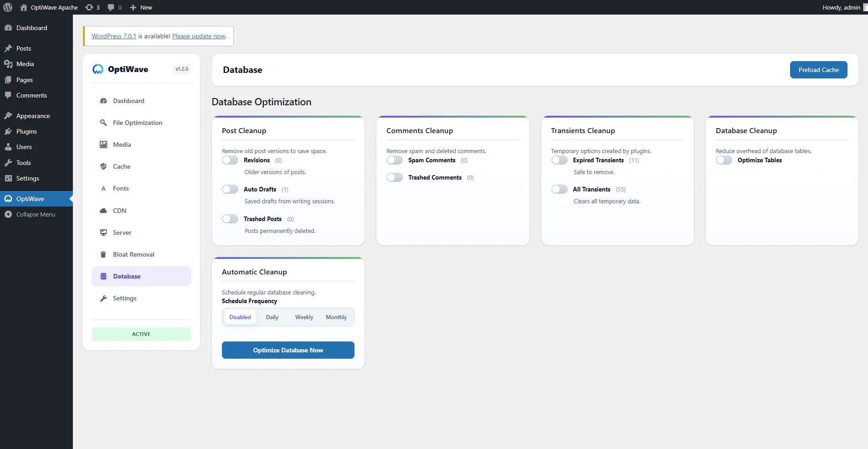868x449 pixels.
Task: Select Daily schedule frequency
Action: [x=272, y=317]
